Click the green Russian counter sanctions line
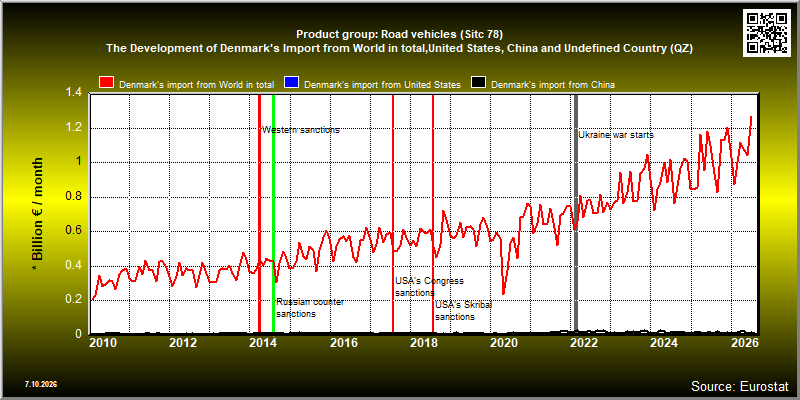The height and width of the screenshot is (400, 800). (273, 214)
